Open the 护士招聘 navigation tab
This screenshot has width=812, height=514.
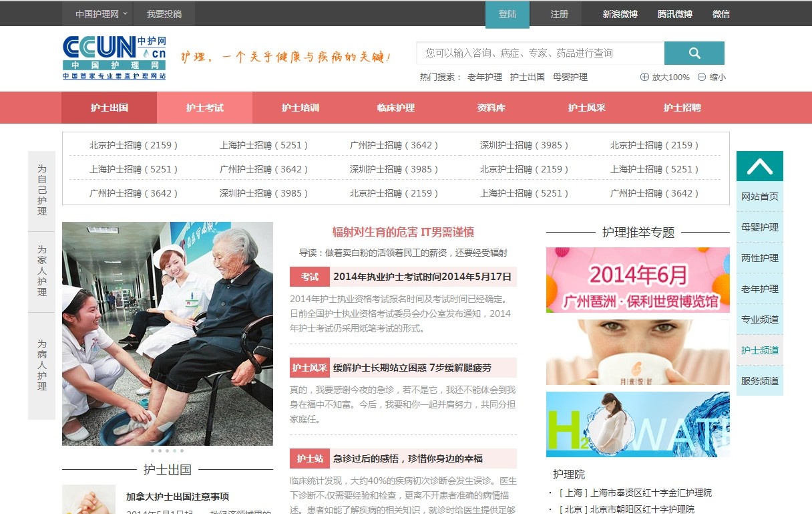click(682, 108)
